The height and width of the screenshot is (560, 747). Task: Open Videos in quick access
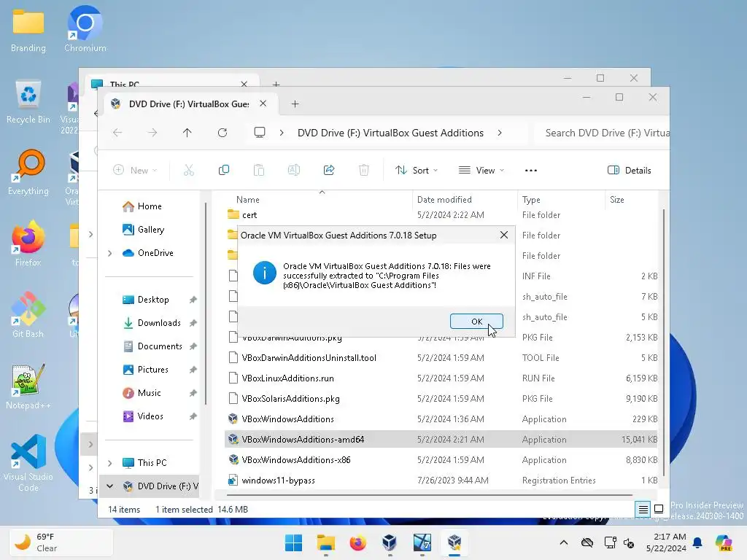click(150, 416)
